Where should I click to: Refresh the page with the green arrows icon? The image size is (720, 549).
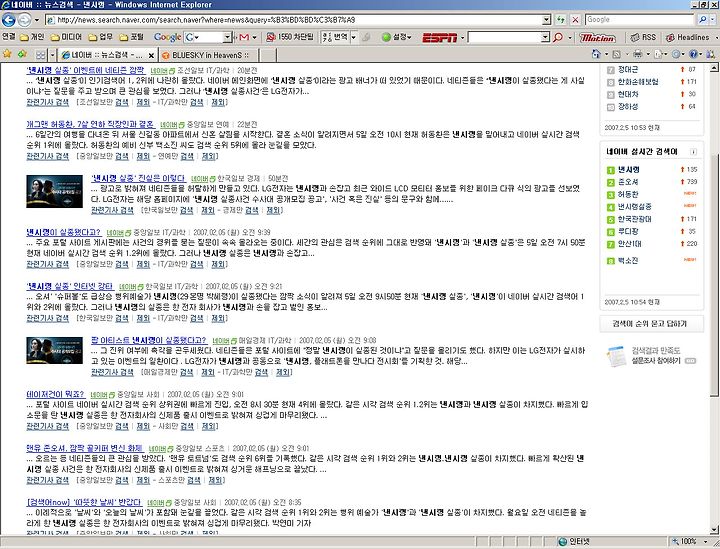tap(561, 20)
